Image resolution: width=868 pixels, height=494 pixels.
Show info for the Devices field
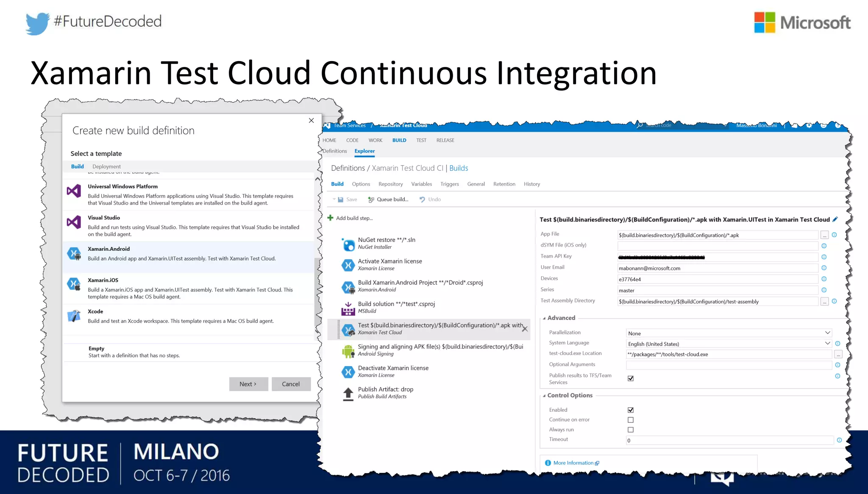(824, 279)
